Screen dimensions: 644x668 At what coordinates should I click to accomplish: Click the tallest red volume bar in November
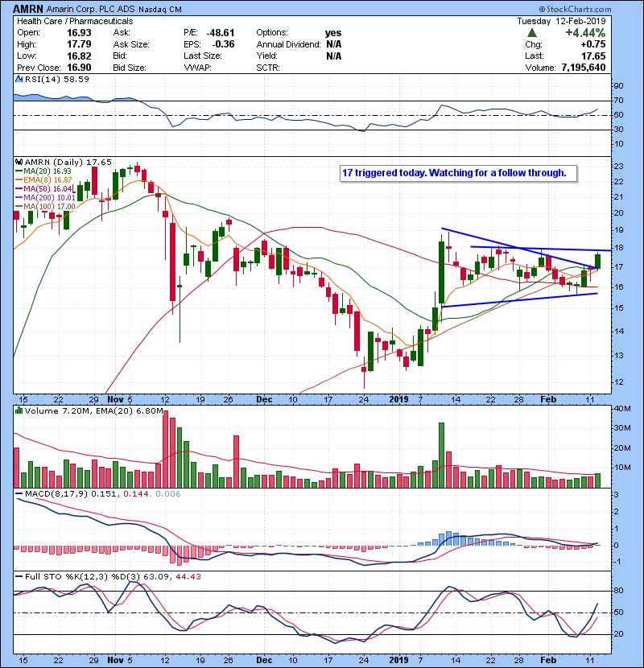click(x=165, y=449)
